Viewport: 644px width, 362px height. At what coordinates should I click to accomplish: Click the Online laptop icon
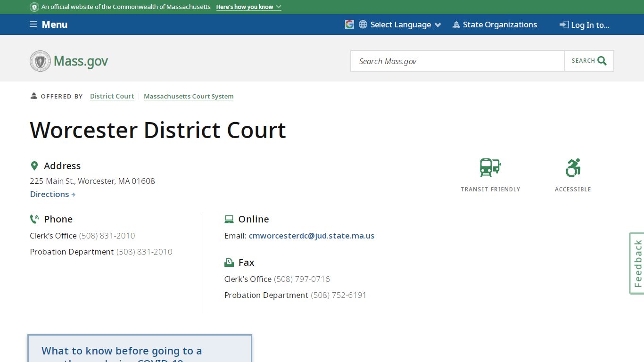(x=229, y=219)
